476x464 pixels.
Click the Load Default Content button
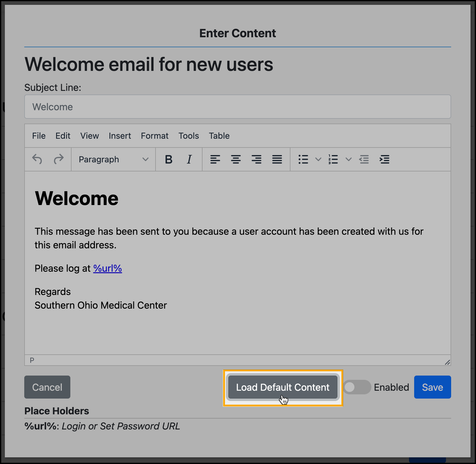(x=283, y=387)
